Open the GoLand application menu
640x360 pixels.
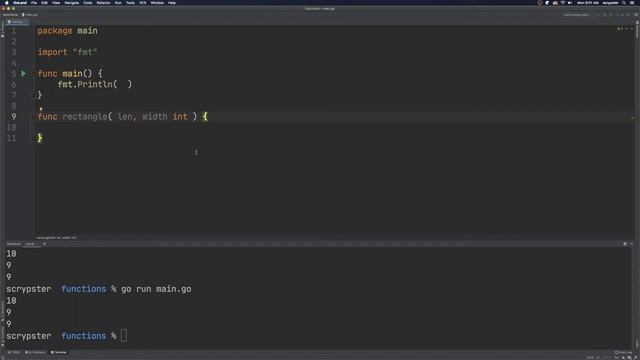point(20,3)
